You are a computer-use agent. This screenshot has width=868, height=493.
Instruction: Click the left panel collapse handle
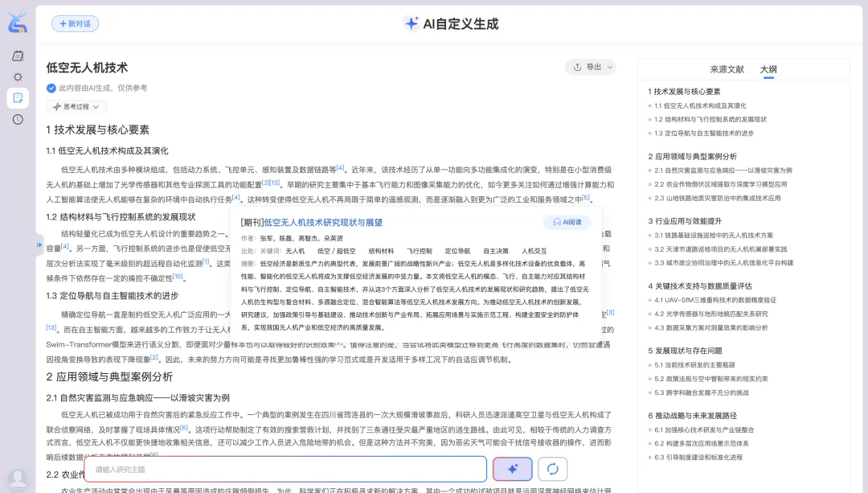pos(39,244)
